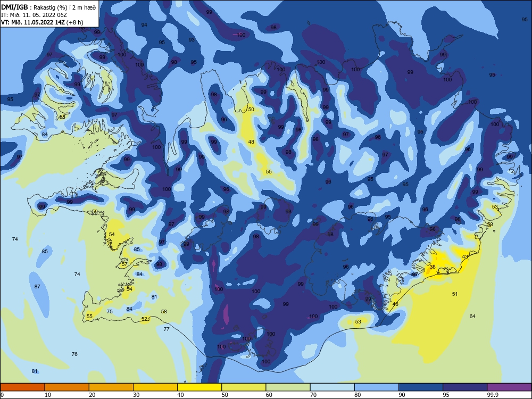
Task: Click the '99.9' legend tick label
Action: [x=492, y=395]
